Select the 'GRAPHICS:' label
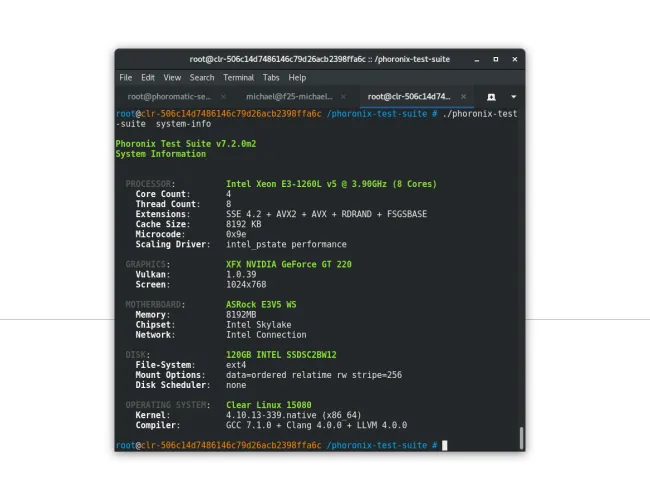 point(148,264)
